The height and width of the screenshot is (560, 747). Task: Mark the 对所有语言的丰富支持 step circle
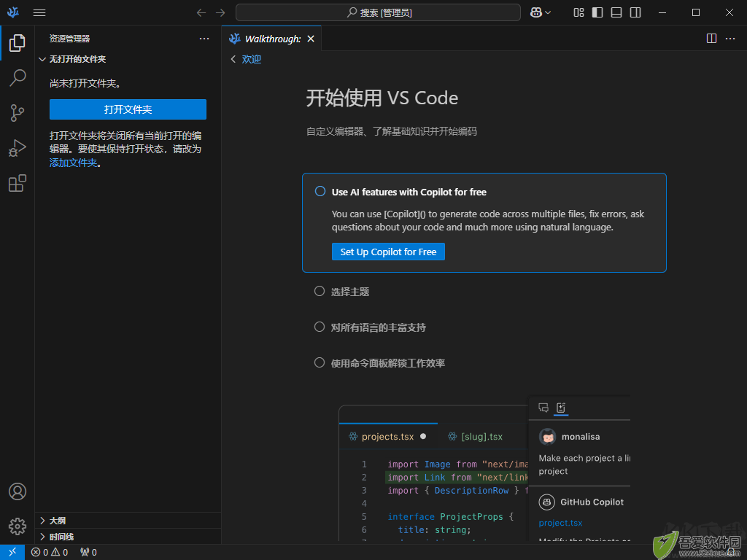click(x=320, y=327)
